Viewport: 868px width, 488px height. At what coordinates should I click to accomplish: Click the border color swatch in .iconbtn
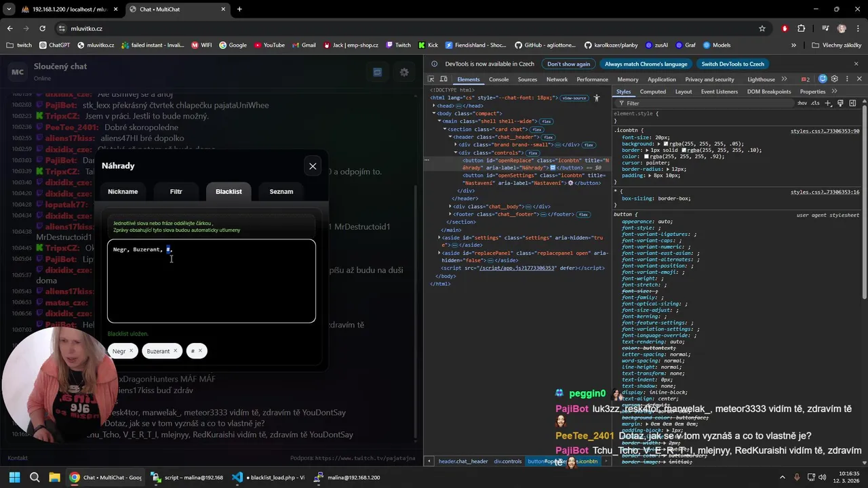click(684, 150)
